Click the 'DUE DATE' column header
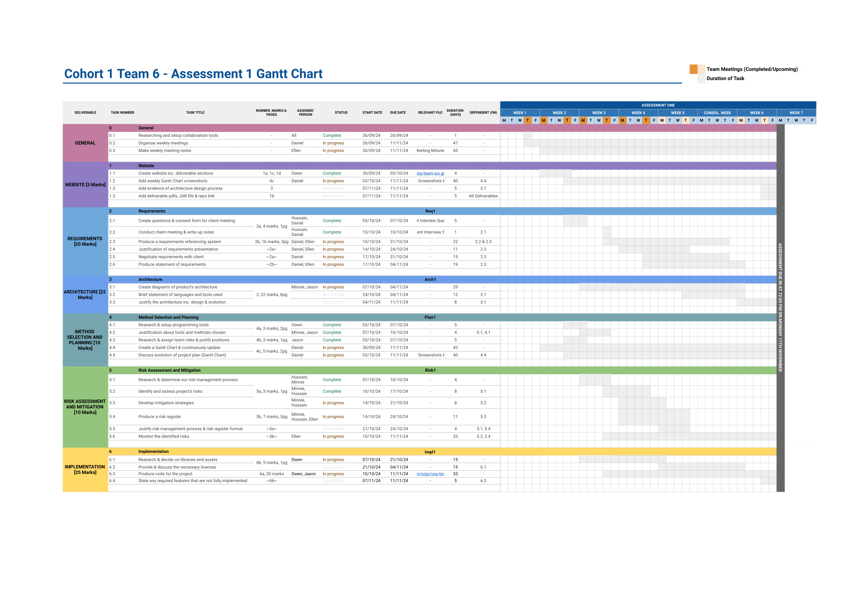868x613 pixels. click(398, 113)
